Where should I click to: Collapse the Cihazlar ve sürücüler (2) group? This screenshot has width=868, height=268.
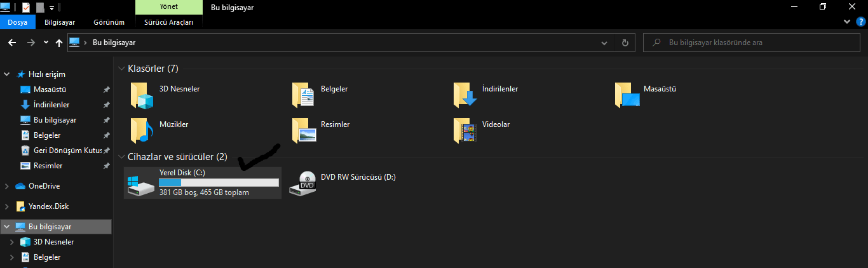[121, 156]
